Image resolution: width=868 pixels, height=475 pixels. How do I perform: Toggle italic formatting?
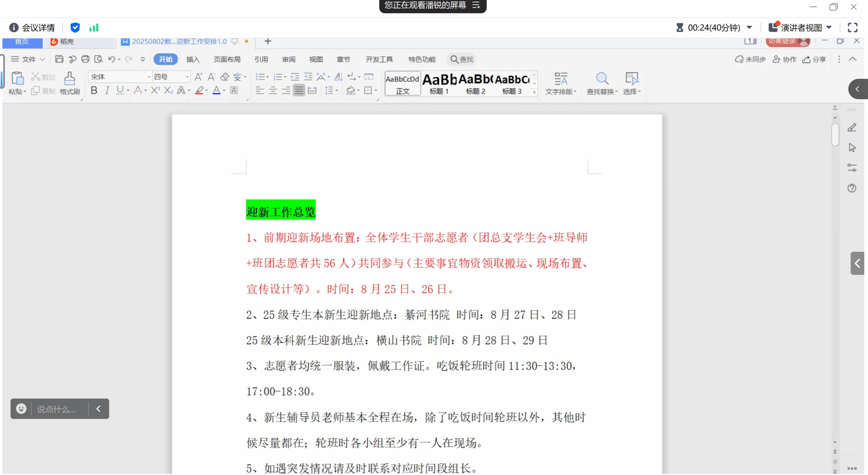(107, 90)
